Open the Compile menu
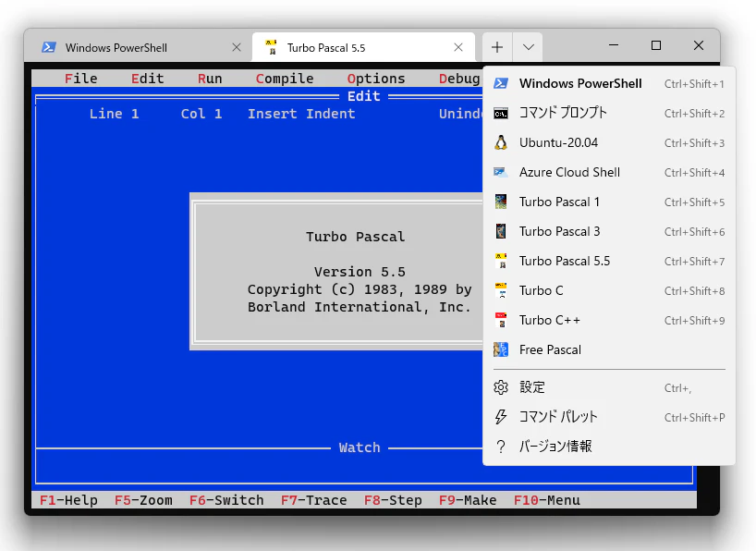The image size is (756, 551). pos(285,79)
